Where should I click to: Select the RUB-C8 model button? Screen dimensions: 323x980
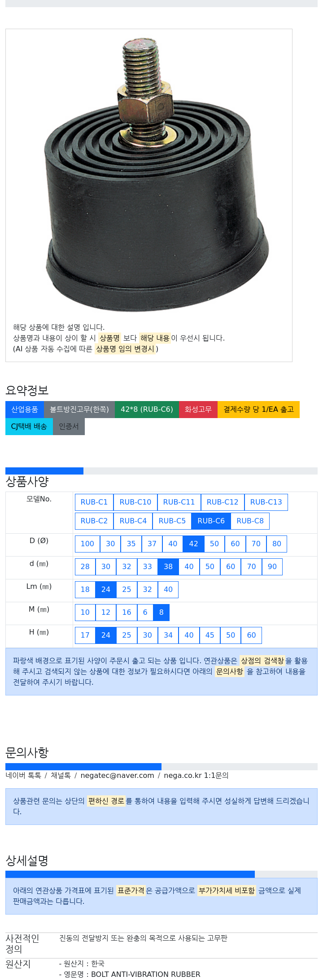250,521
